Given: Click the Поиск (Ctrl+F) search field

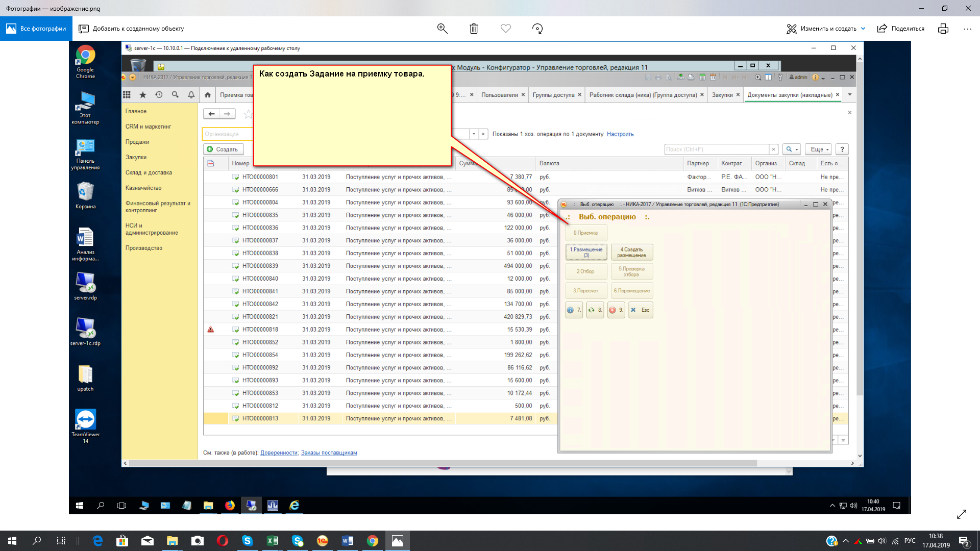Looking at the screenshot, I should click(716, 149).
